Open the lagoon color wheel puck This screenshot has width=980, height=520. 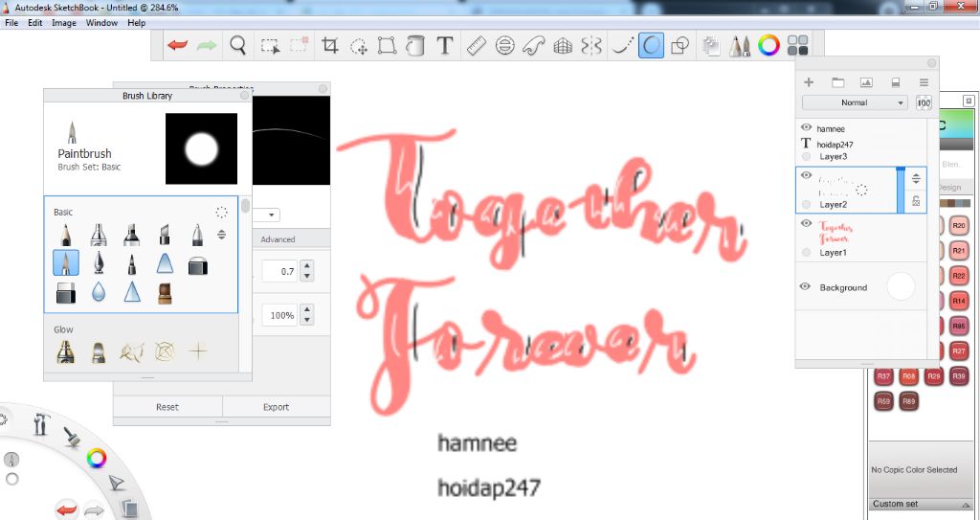[x=97, y=459]
